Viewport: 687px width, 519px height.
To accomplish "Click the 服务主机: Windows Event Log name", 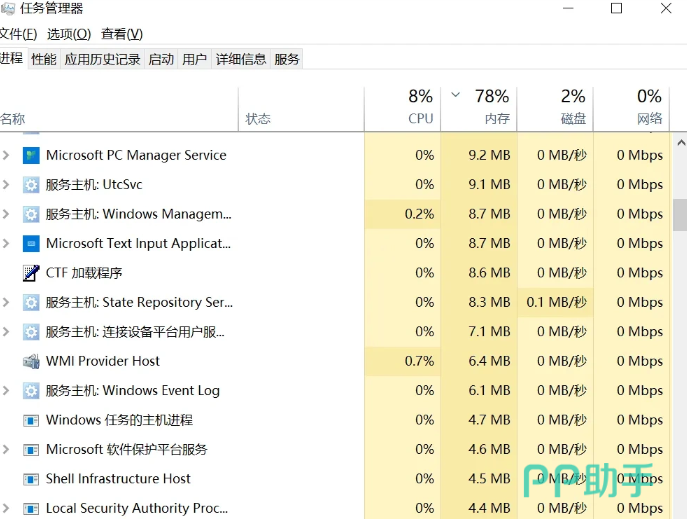I will click(133, 391).
